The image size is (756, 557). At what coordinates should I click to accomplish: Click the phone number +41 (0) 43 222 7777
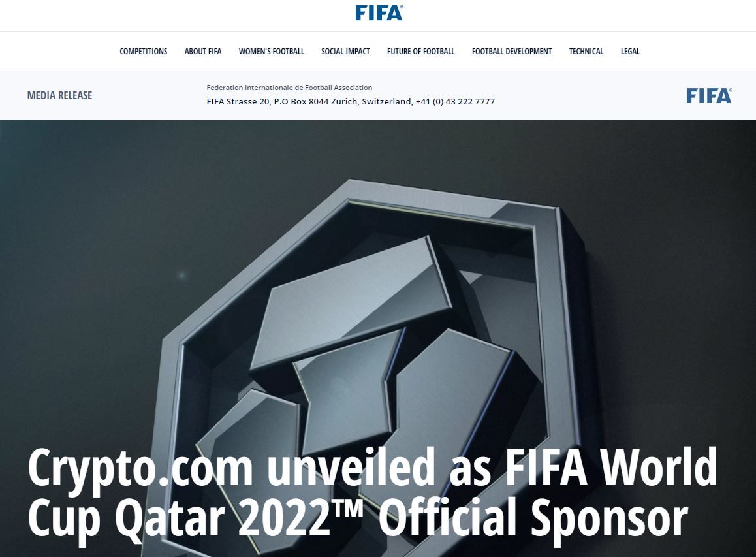point(455,101)
